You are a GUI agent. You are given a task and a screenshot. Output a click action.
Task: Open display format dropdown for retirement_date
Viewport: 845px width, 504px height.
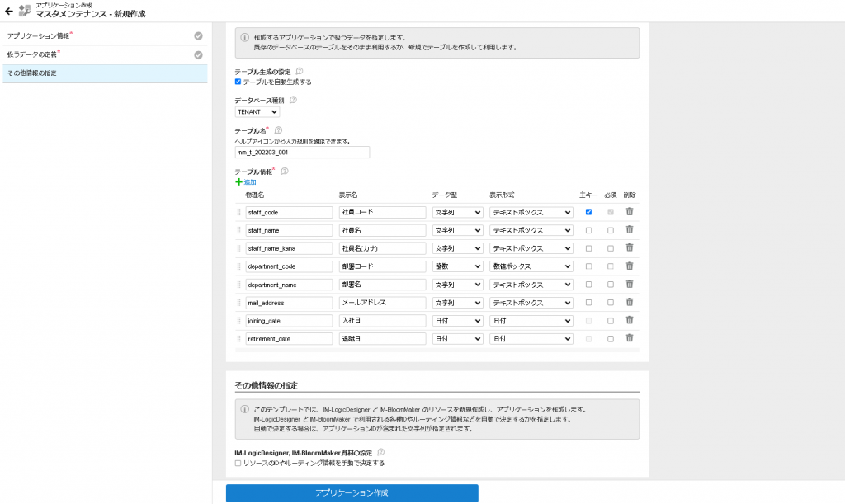(531, 339)
